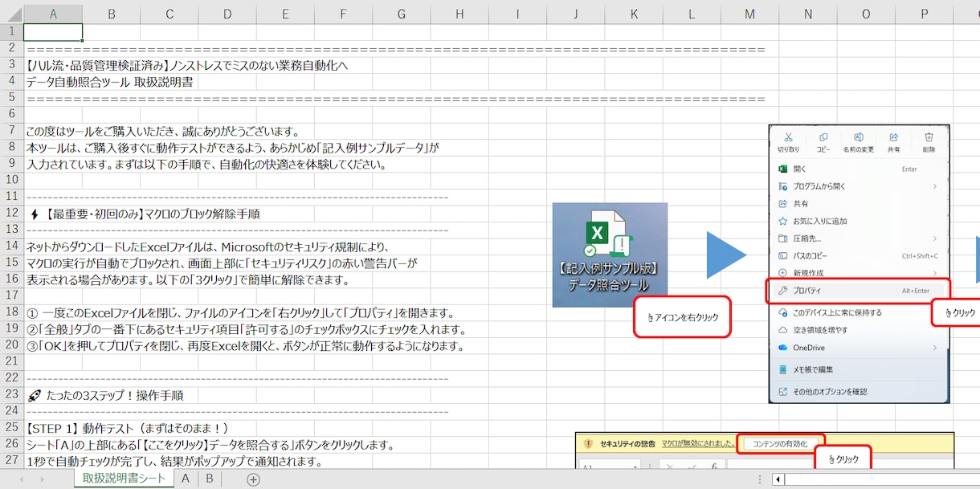The width and height of the screenshot is (980, 489).
Task: Select row 27 header
Action: click(x=12, y=462)
